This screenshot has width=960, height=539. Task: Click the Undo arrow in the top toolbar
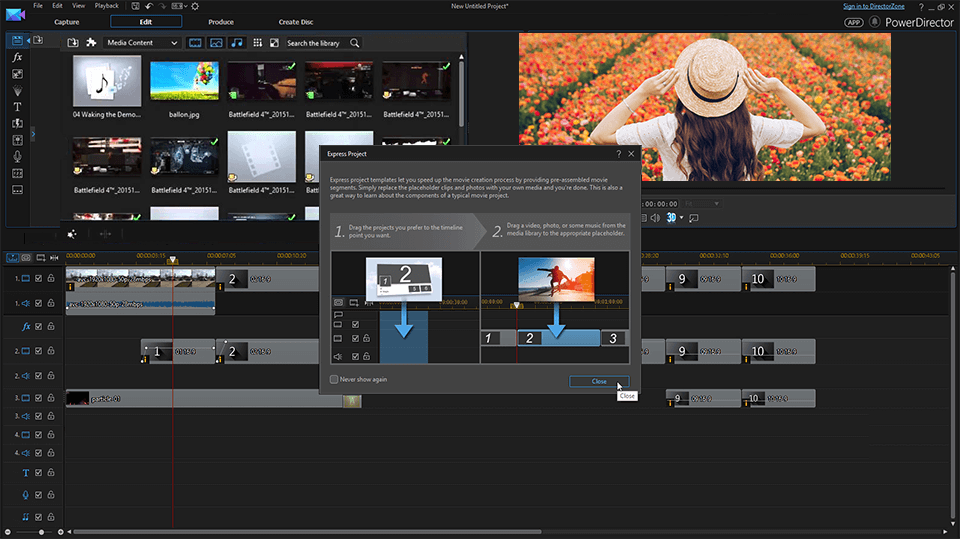[149, 6]
